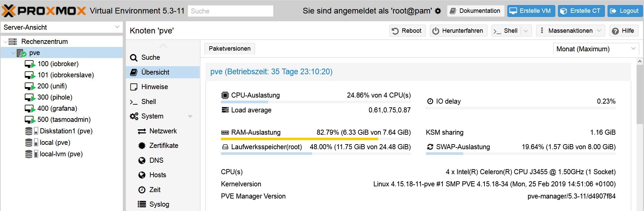Collapse the System menu section
This screenshot has height=211, width=644.
(190, 116)
